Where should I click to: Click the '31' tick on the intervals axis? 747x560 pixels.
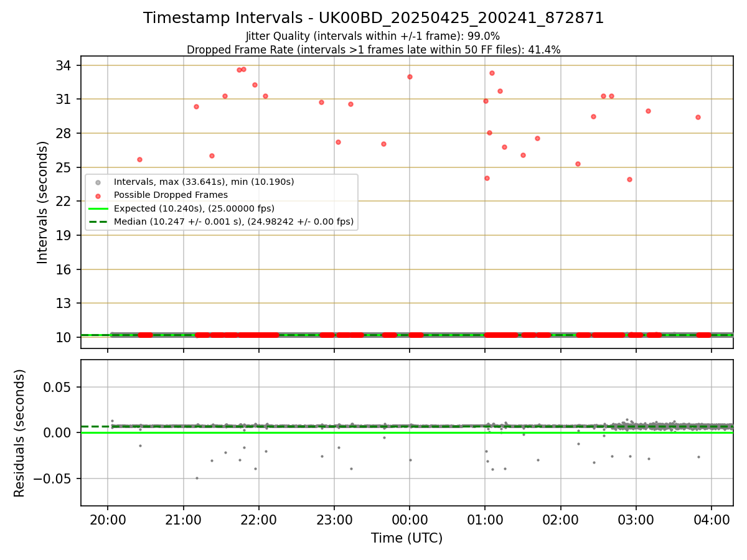click(64, 100)
